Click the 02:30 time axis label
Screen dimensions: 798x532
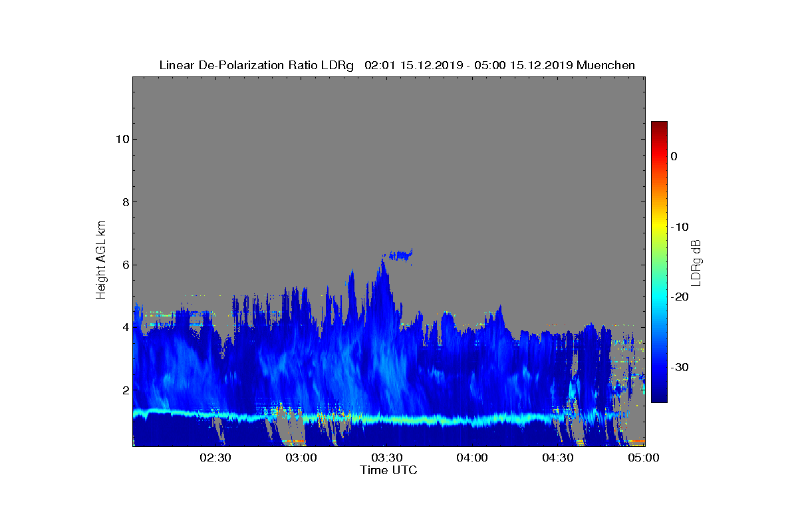click(x=215, y=458)
